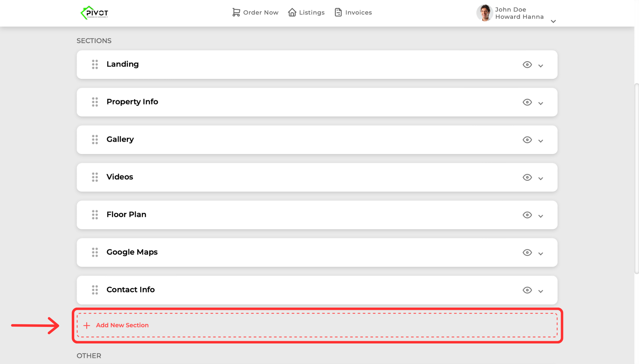Open the account dropdown arrow near Howard Hanna
The height and width of the screenshot is (364, 639).
[553, 22]
